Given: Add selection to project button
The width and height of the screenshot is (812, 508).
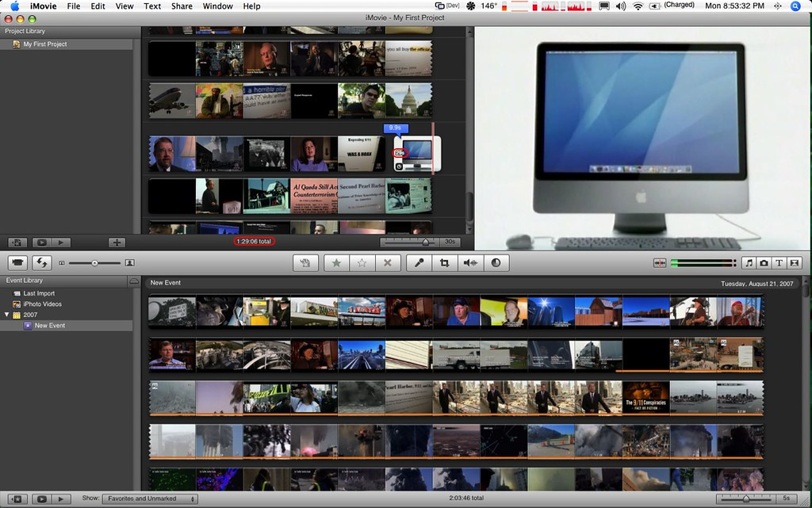Looking at the screenshot, I should click(x=305, y=263).
